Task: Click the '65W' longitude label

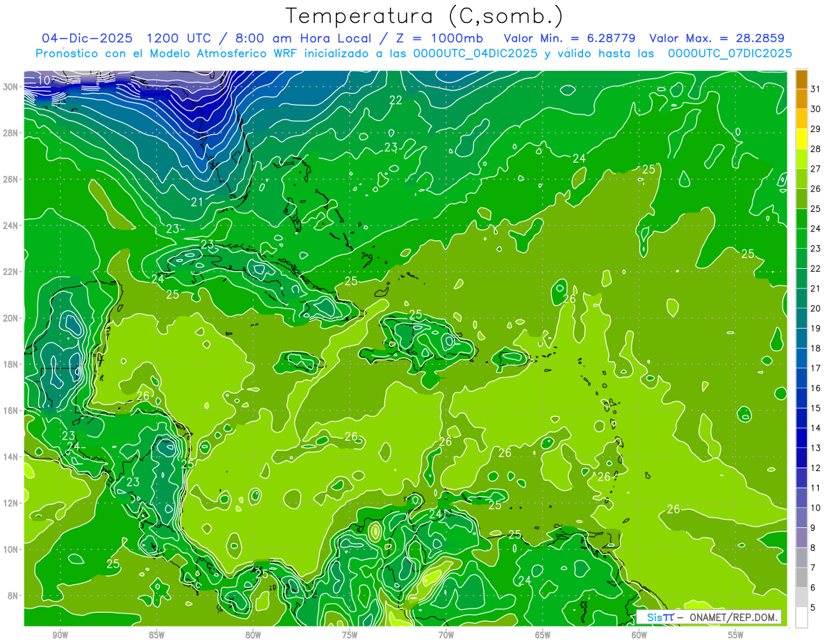Action: [x=543, y=635]
